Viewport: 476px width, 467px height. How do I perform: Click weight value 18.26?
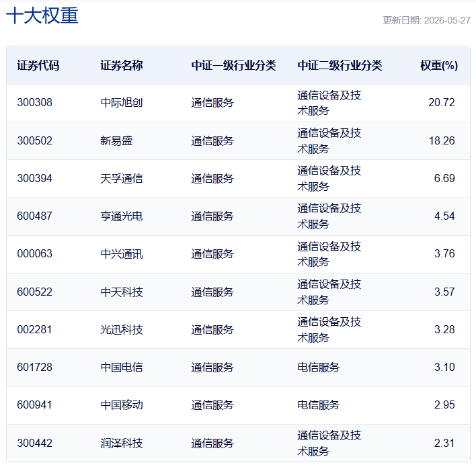[442, 141]
